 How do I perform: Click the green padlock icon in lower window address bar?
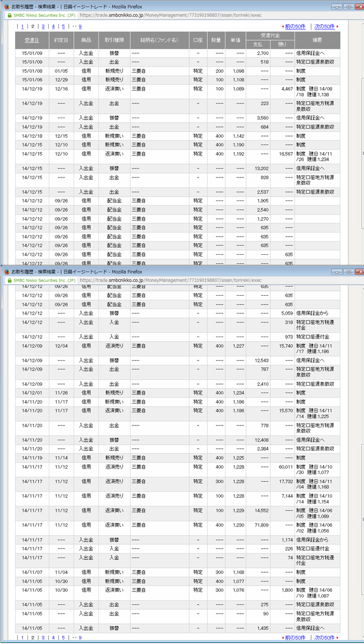click(9, 280)
